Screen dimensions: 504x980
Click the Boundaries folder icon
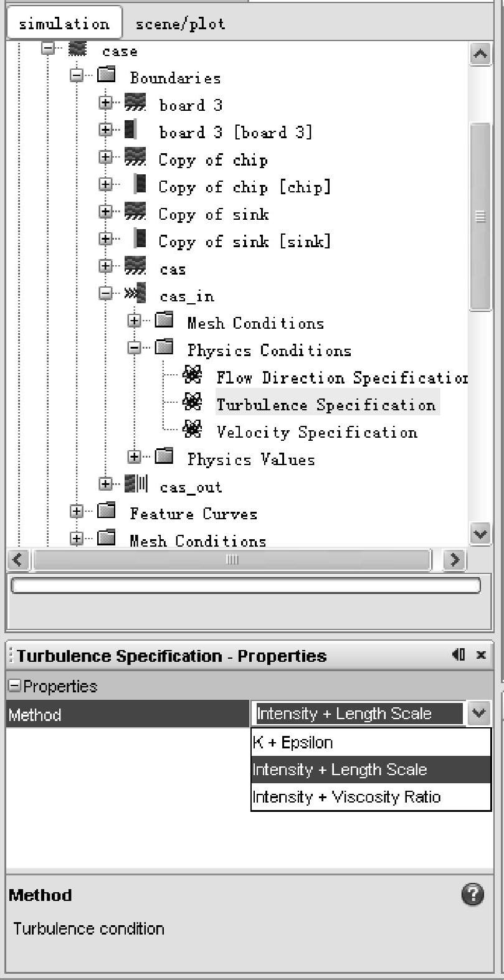click(x=107, y=75)
